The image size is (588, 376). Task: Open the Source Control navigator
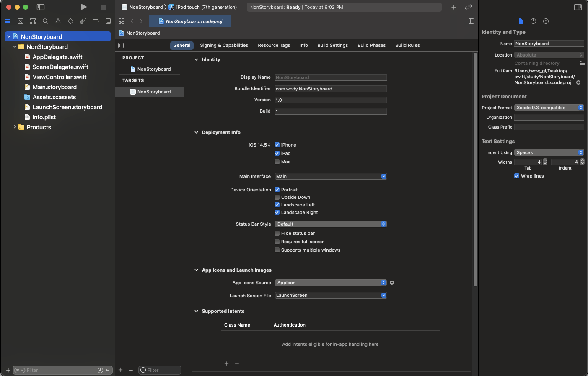[20, 21]
